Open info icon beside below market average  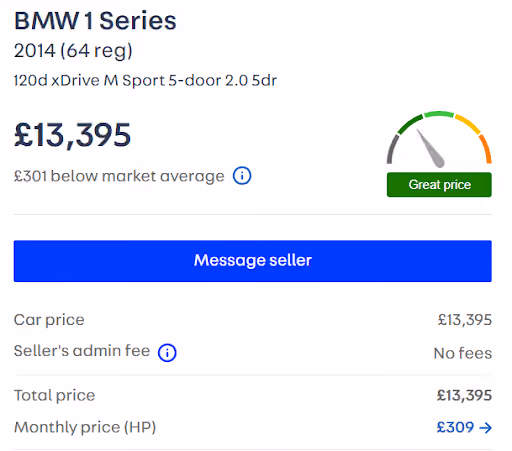click(x=242, y=176)
